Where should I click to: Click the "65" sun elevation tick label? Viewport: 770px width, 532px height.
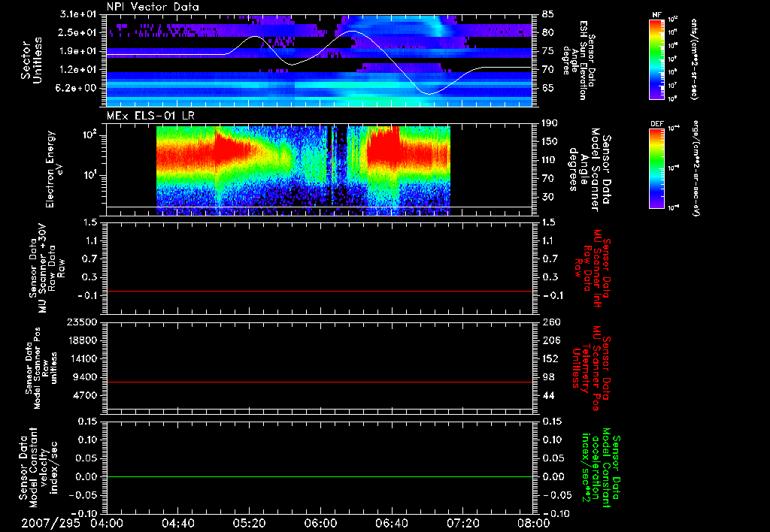click(548, 88)
